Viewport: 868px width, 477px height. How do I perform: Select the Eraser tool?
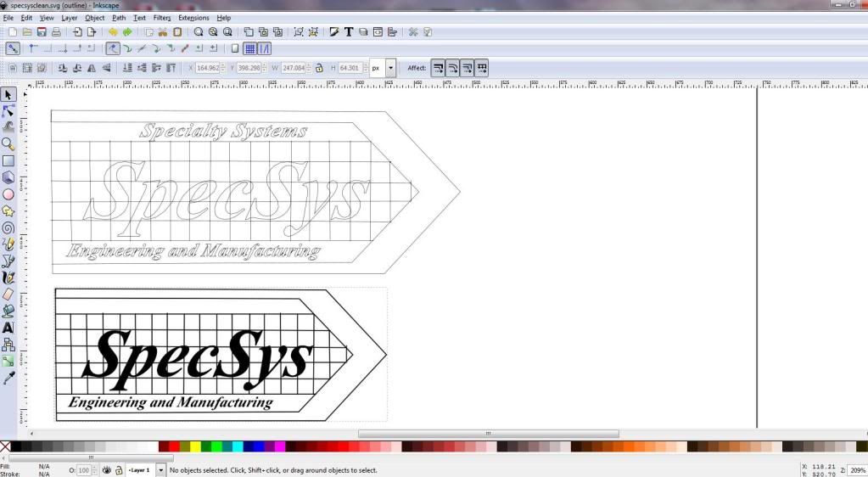[x=8, y=295]
